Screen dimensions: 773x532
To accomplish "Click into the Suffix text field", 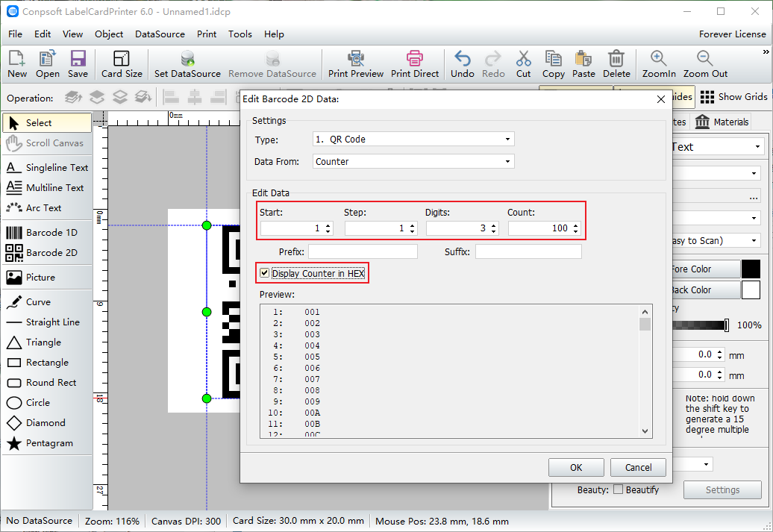I will coord(528,251).
